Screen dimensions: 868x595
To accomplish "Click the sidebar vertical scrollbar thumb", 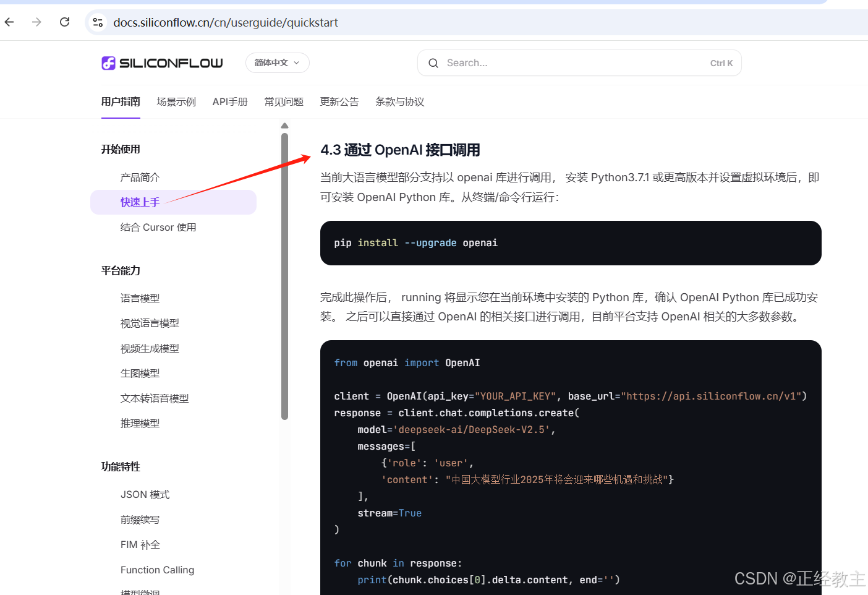I will tap(284, 276).
